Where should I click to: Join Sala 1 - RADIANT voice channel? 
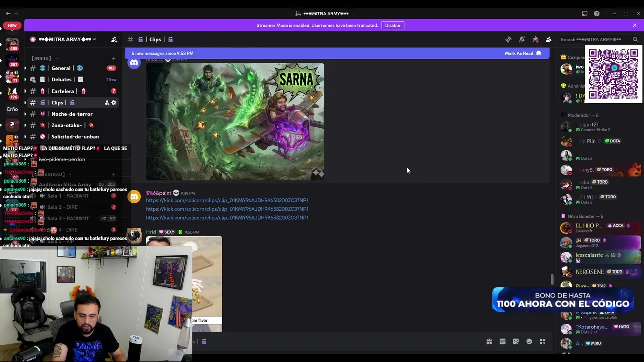(x=72, y=196)
